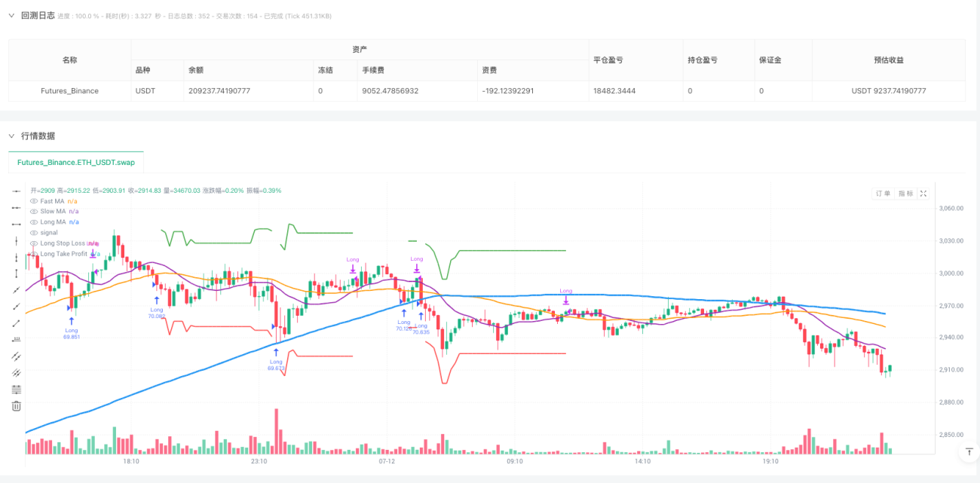This screenshot has width=980, height=483.
Task: Select the Futures_Binance.ETH_USDT.swap tab
Action: 75,162
